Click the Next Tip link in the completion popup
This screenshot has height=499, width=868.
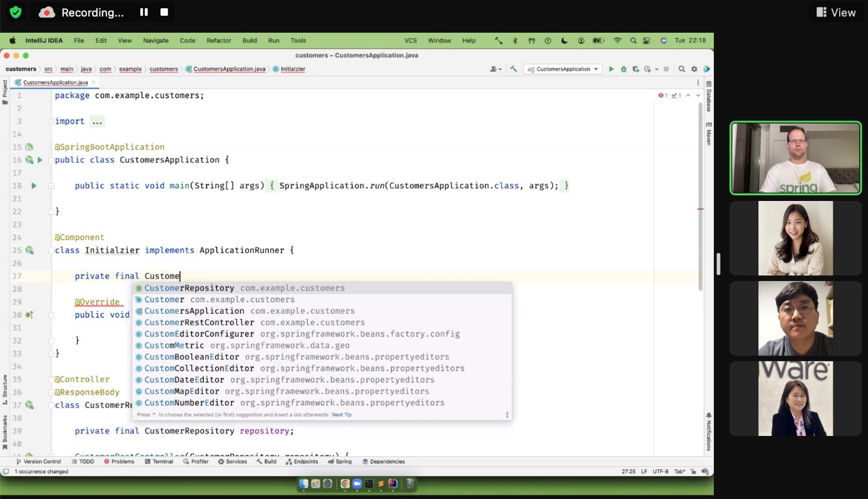pyautogui.click(x=342, y=415)
